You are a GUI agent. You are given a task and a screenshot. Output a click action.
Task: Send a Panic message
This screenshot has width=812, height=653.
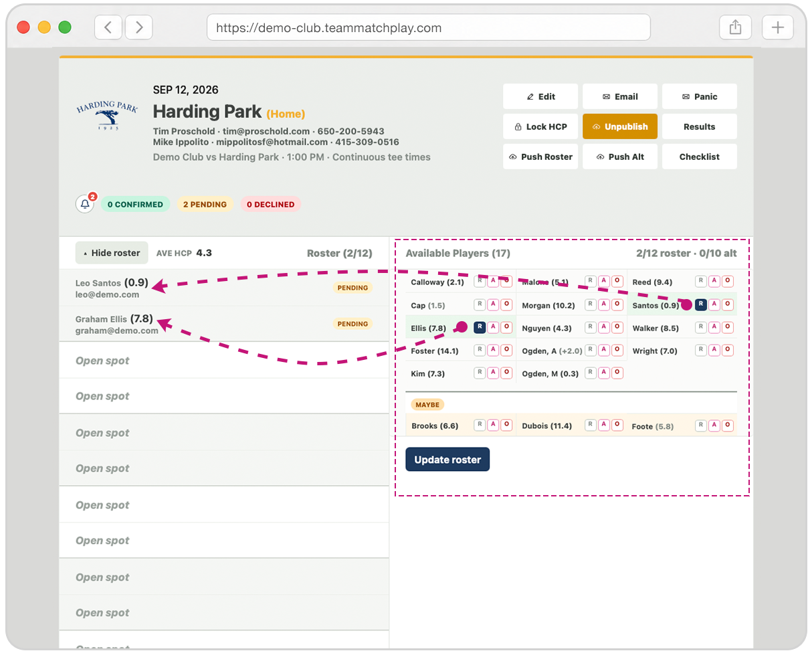click(700, 96)
